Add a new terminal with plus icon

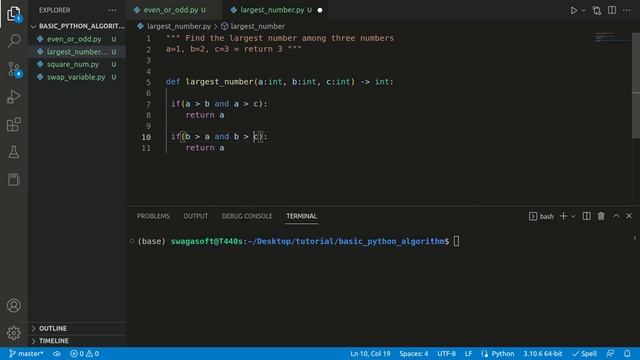pos(563,216)
